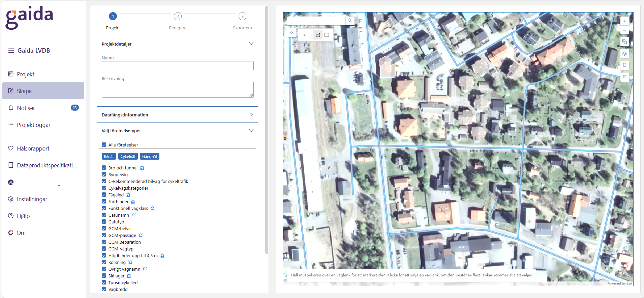Uncheck the Alla företeelser checkbox
The width and height of the screenshot is (644, 298).
[104, 145]
